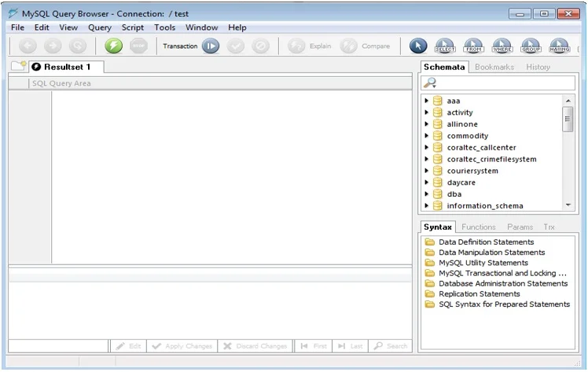The width and height of the screenshot is (588, 372).
Task: Click the Apply Changes button
Action: coord(182,346)
